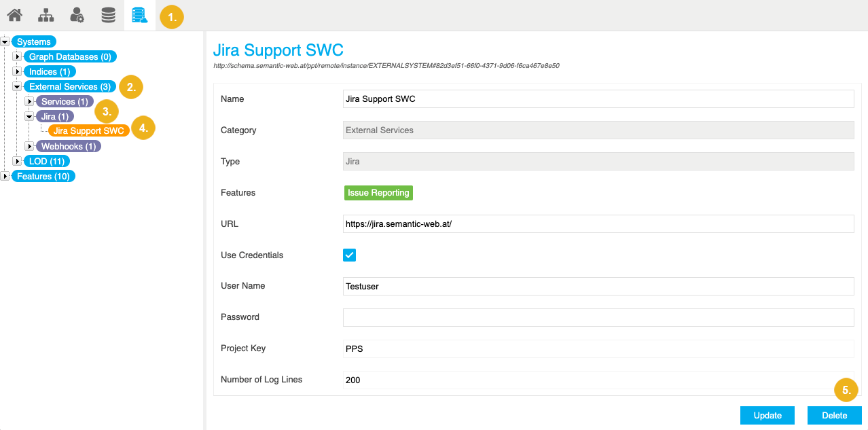Click the Number of Log Lines label
Viewport: 868px width, 430px height.
point(261,380)
